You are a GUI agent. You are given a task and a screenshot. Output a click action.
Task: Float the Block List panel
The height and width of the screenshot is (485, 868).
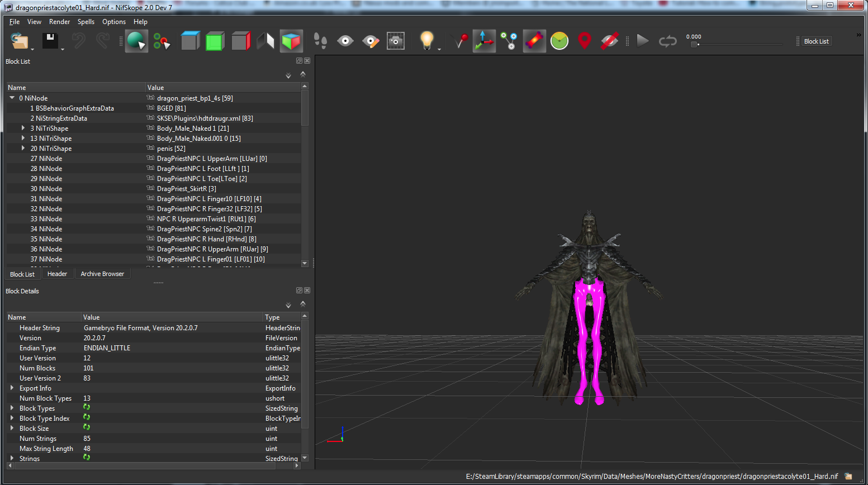pos(299,61)
